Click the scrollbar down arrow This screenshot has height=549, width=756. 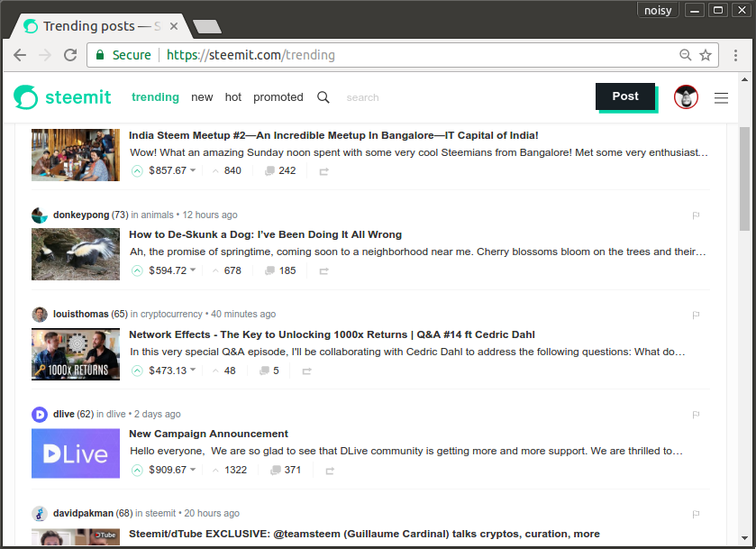point(745,537)
